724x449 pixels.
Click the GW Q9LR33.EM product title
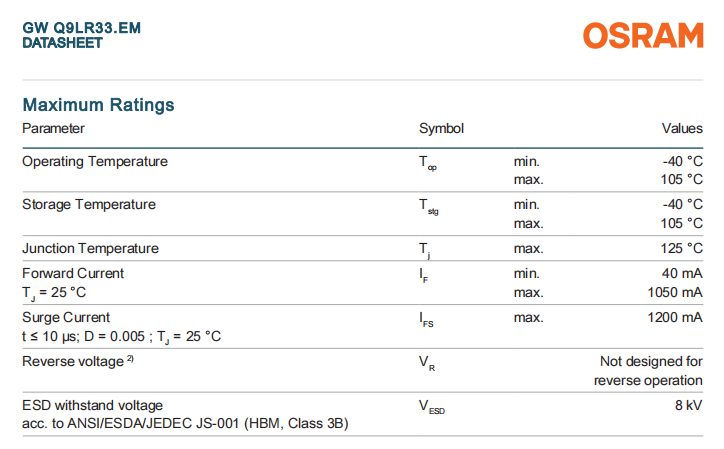[81, 28]
